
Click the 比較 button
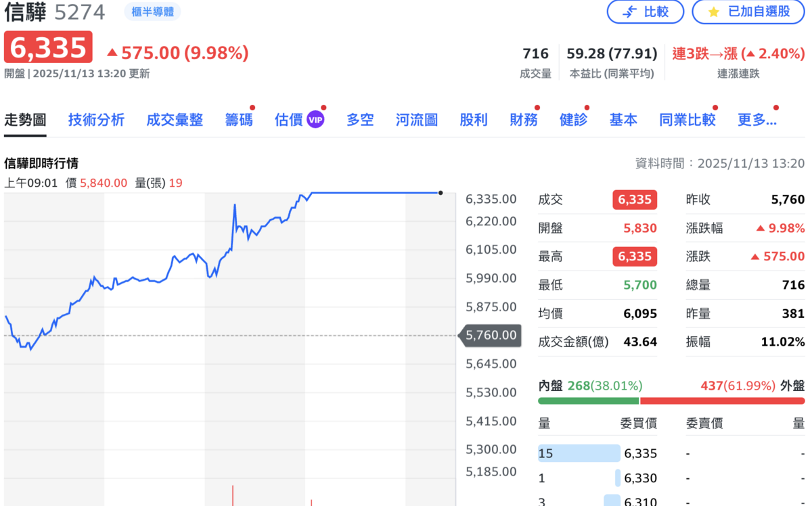point(645,12)
